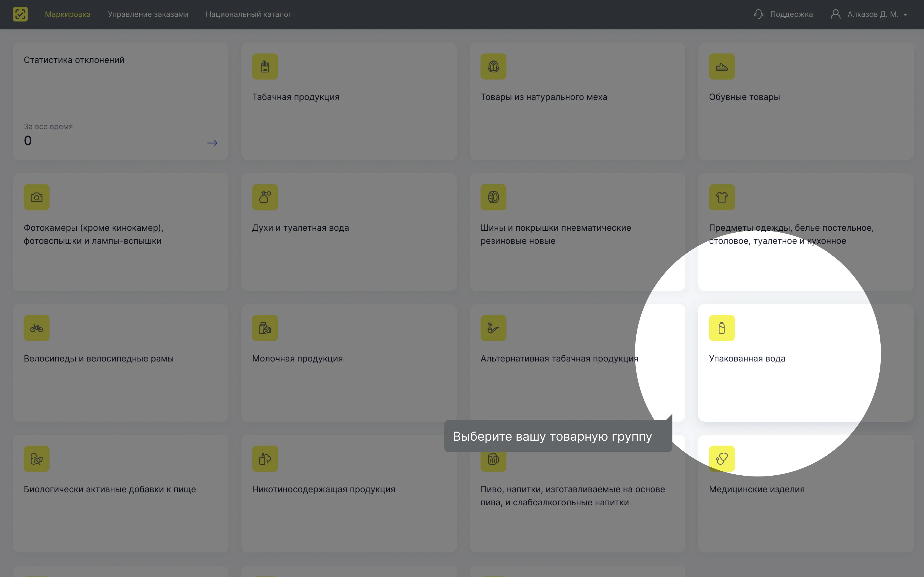This screenshot has width=924, height=577.
Task: Select the medical stethoscope icon
Action: click(x=722, y=459)
